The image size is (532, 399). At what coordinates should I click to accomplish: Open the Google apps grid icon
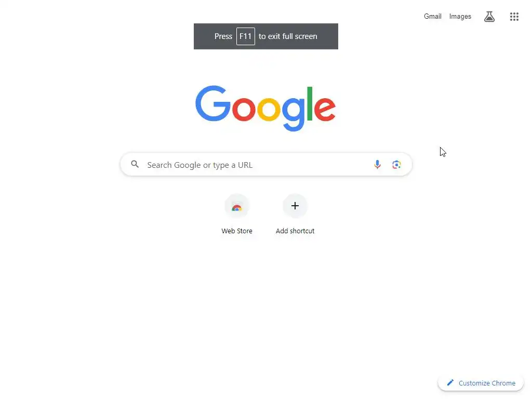514,16
